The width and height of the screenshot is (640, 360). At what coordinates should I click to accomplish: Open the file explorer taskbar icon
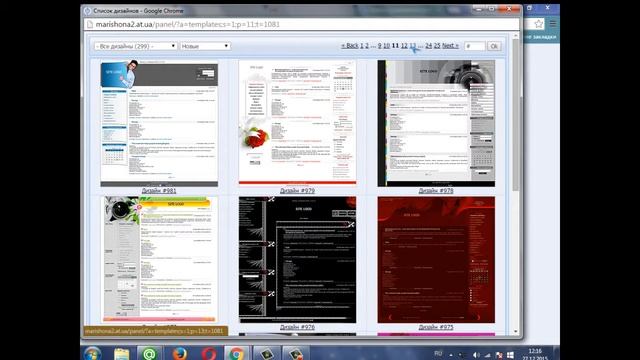coord(121,353)
